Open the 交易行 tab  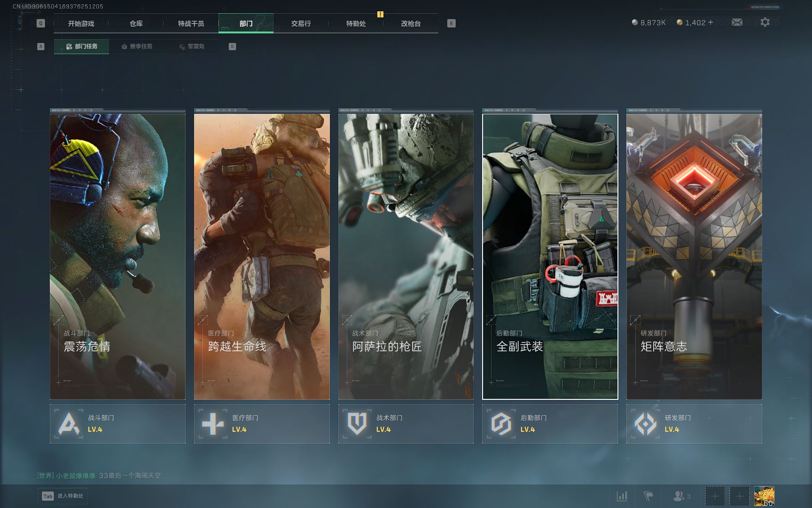(301, 24)
